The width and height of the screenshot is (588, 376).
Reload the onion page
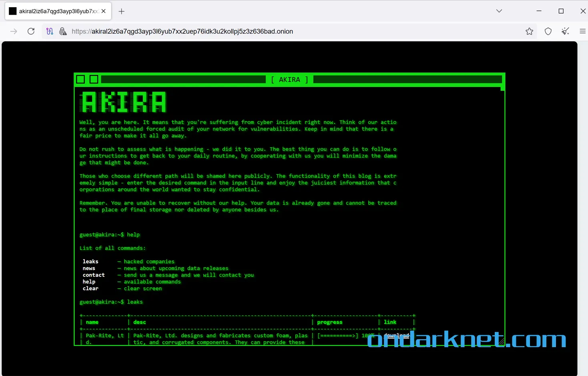[x=31, y=31]
